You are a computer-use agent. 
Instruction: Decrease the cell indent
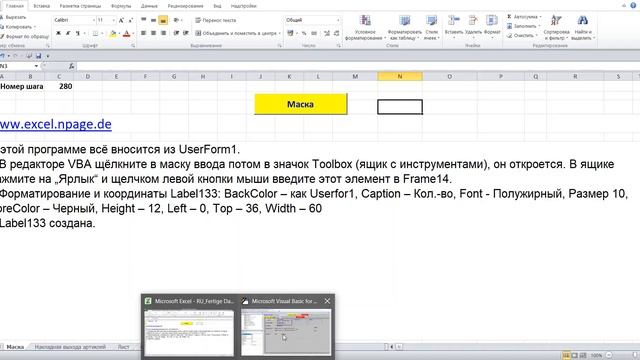point(176,33)
